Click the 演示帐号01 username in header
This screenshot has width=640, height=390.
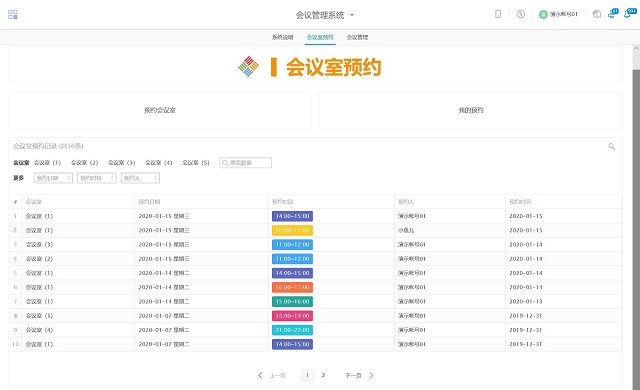[x=564, y=14]
